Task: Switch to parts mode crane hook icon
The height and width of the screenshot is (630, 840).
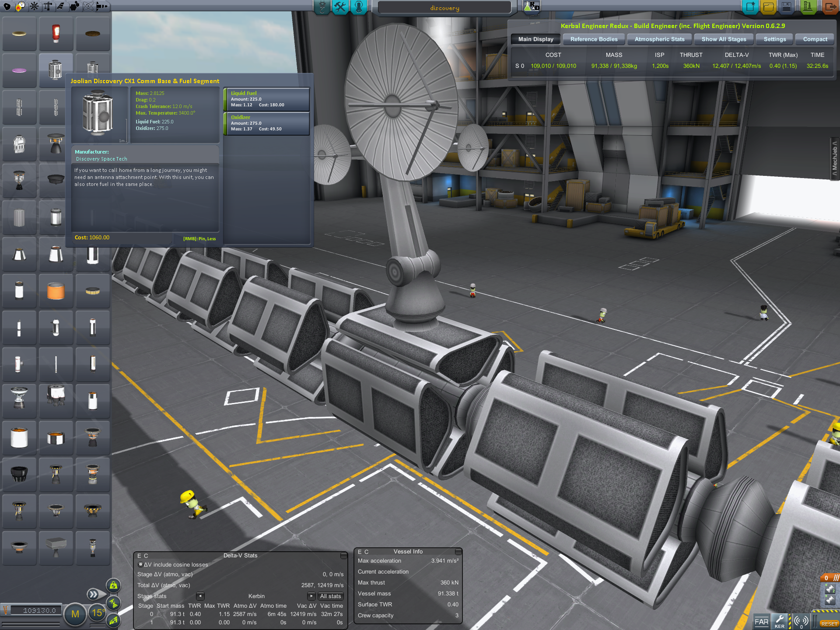Action: point(322,7)
